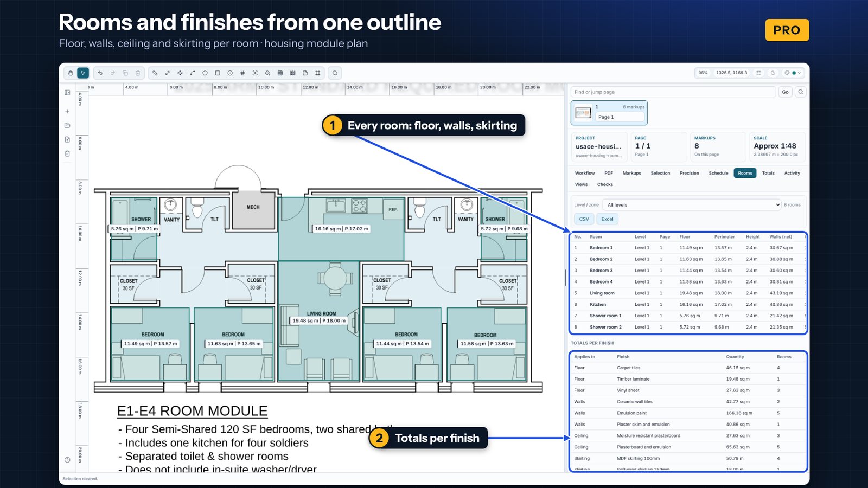Click the add-page file icon in sidebar
This screenshot has height=488, width=868.
(x=67, y=139)
